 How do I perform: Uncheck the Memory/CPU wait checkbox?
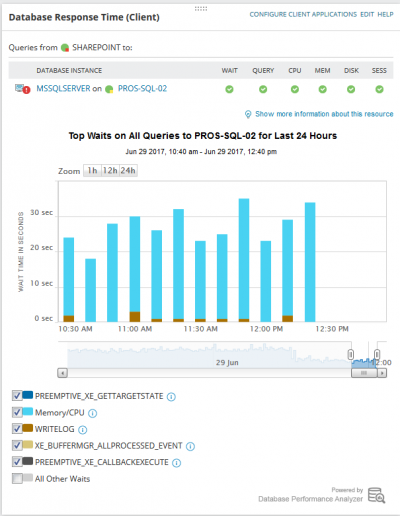17,412
